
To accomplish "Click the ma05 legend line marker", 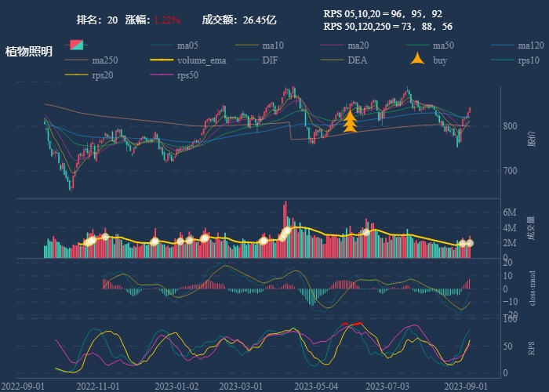I will point(161,45).
